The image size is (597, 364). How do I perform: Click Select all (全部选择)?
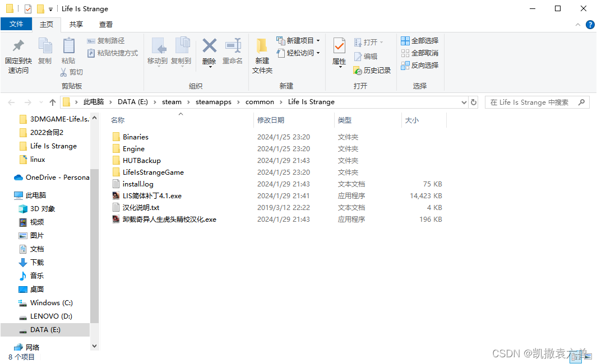click(419, 41)
